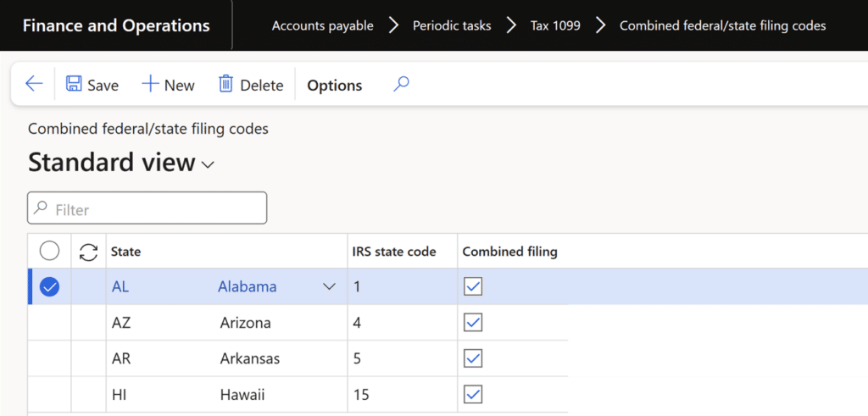868x416 pixels.
Task: Click the Delete trash can icon
Action: click(225, 84)
